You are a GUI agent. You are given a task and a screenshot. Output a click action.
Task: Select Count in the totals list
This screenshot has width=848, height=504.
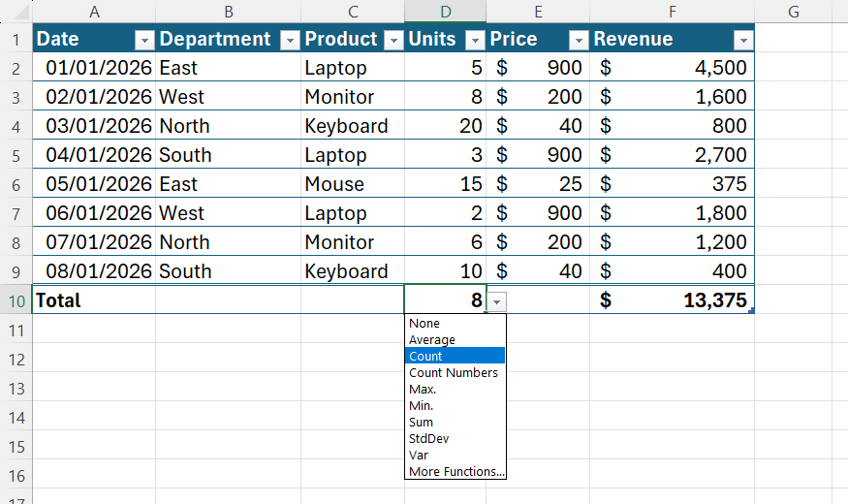(455, 356)
